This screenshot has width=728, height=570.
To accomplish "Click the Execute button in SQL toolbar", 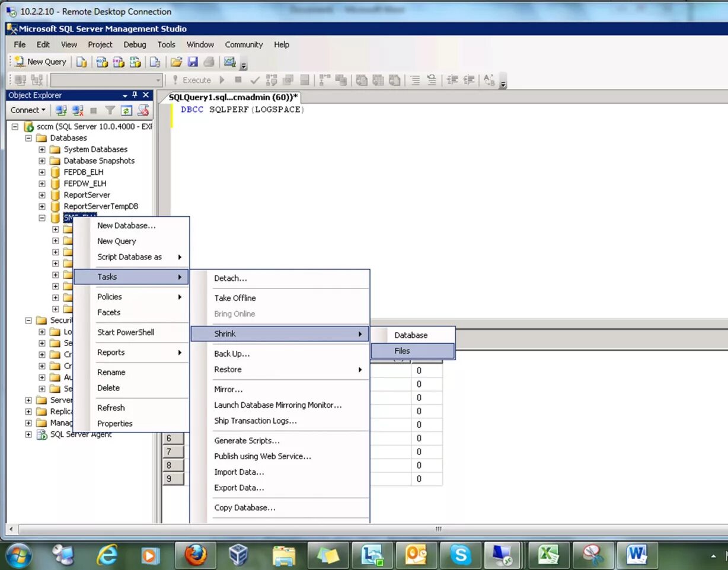I will [x=191, y=80].
